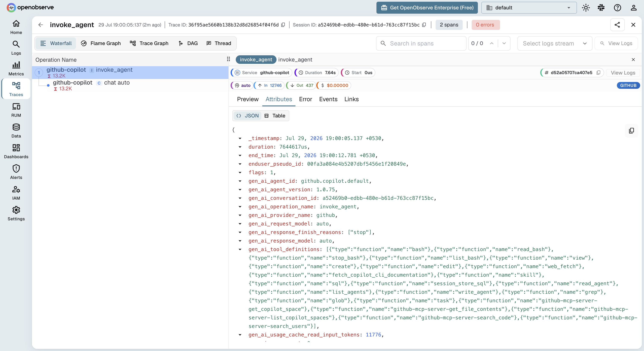
Task: Collapse the gen_ai_usage_cache_read_input_tokens arrow
Action: [x=240, y=335]
